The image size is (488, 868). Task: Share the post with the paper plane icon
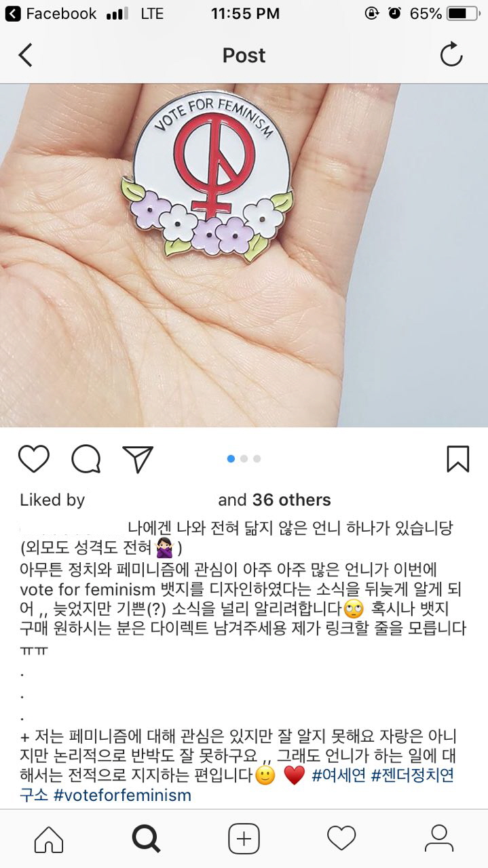(x=138, y=459)
